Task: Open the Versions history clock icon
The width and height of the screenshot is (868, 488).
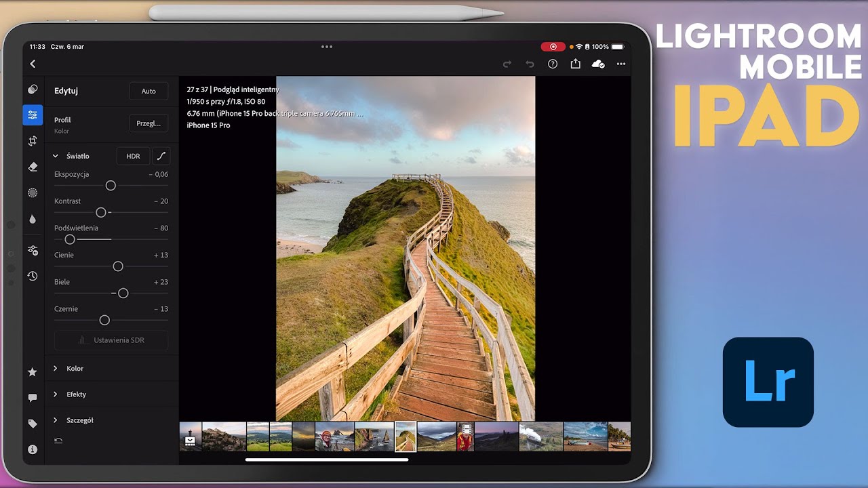Action: pyautogui.click(x=33, y=276)
